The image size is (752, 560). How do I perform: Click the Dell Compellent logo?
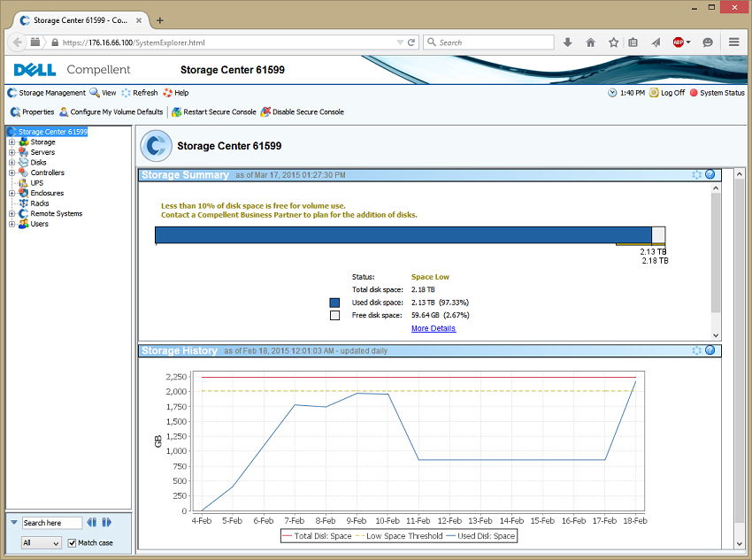(72, 70)
